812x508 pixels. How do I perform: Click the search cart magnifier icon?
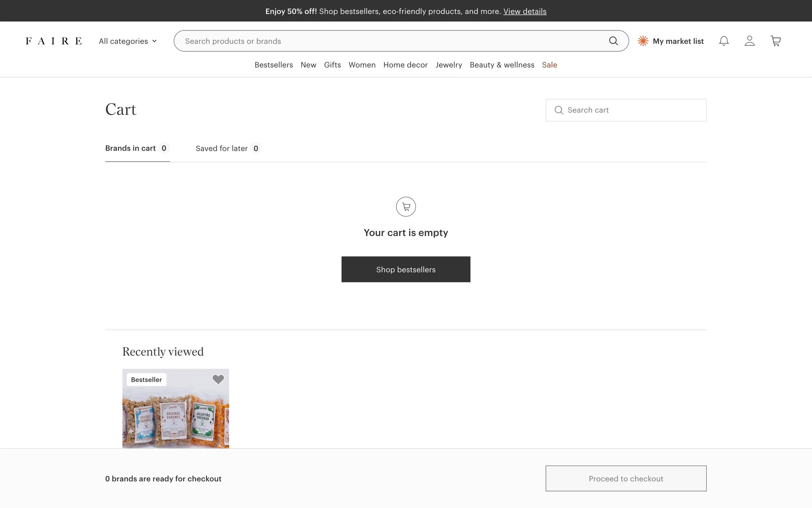tap(559, 110)
